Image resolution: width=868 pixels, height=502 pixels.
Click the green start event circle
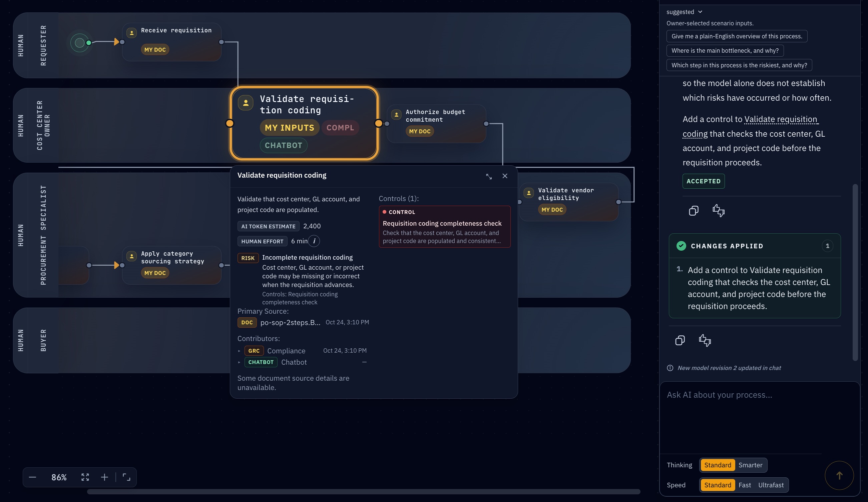(80, 43)
